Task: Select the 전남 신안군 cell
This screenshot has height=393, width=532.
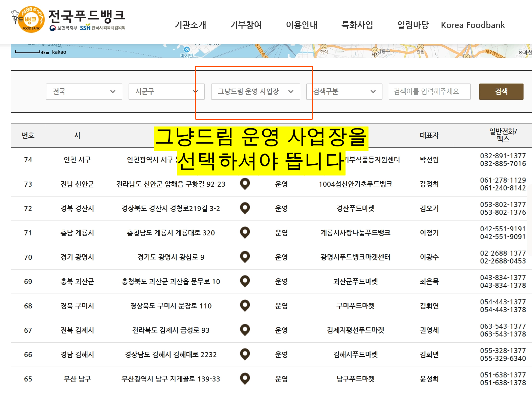Action: 77,184
